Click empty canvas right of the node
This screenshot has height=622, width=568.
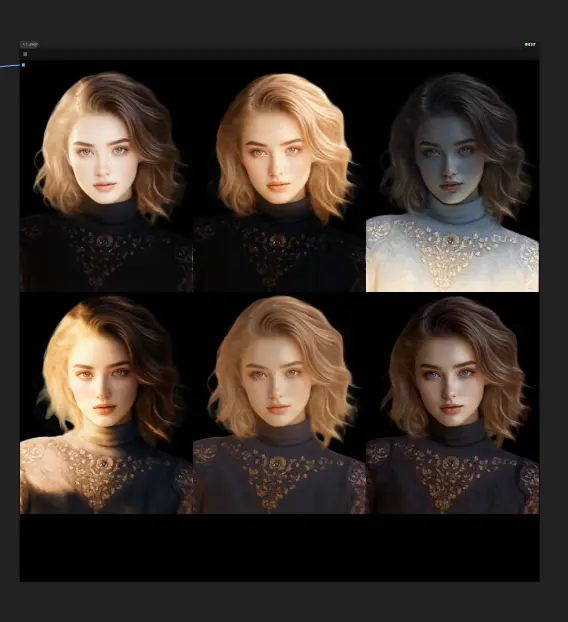pos(554,311)
